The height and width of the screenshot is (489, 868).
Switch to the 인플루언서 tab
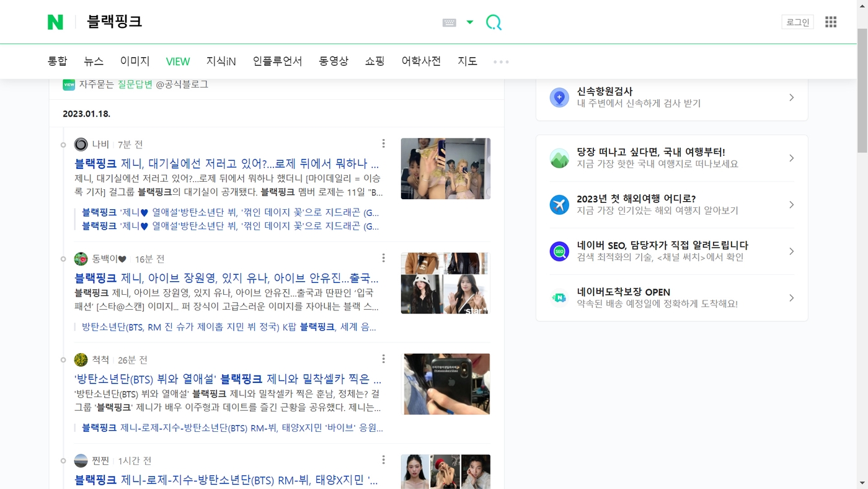277,61
